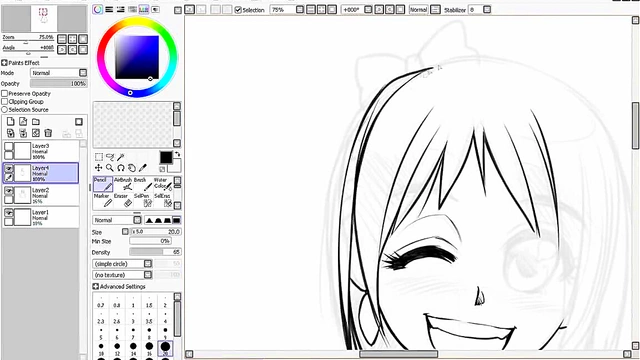Click the blue color square picker
This screenshot has width=640, height=360.
coord(137,57)
